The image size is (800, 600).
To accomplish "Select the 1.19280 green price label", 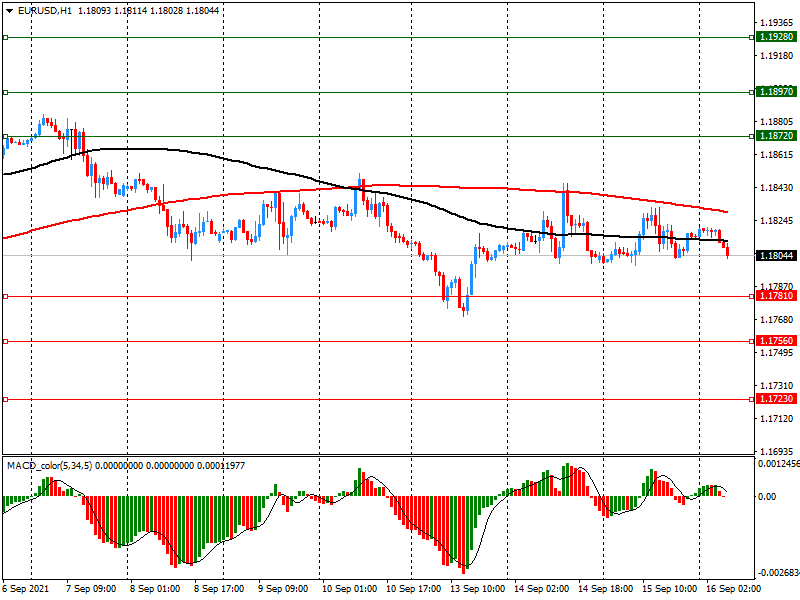I will 777,37.
